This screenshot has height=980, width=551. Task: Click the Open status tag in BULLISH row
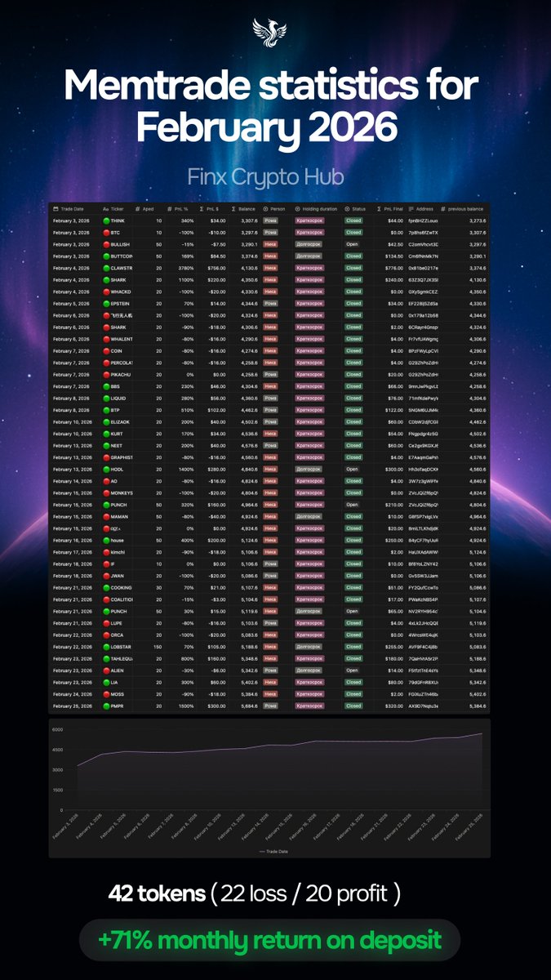point(353,244)
